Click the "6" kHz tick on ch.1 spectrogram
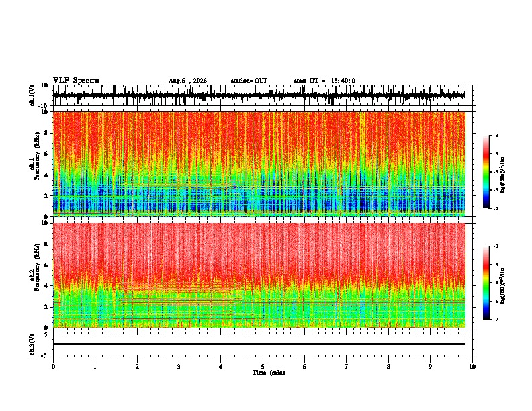The height and width of the screenshot is (411, 532). click(x=46, y=154)
